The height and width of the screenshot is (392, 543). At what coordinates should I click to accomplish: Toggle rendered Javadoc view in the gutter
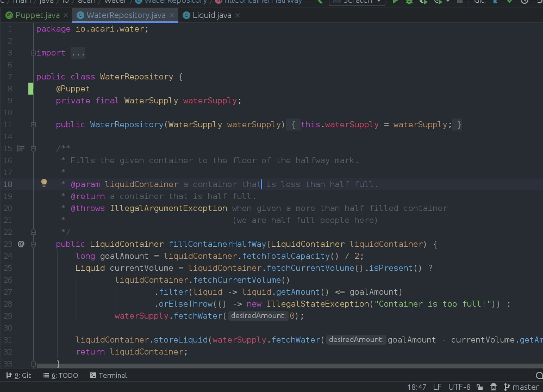(x=21, y=148)
